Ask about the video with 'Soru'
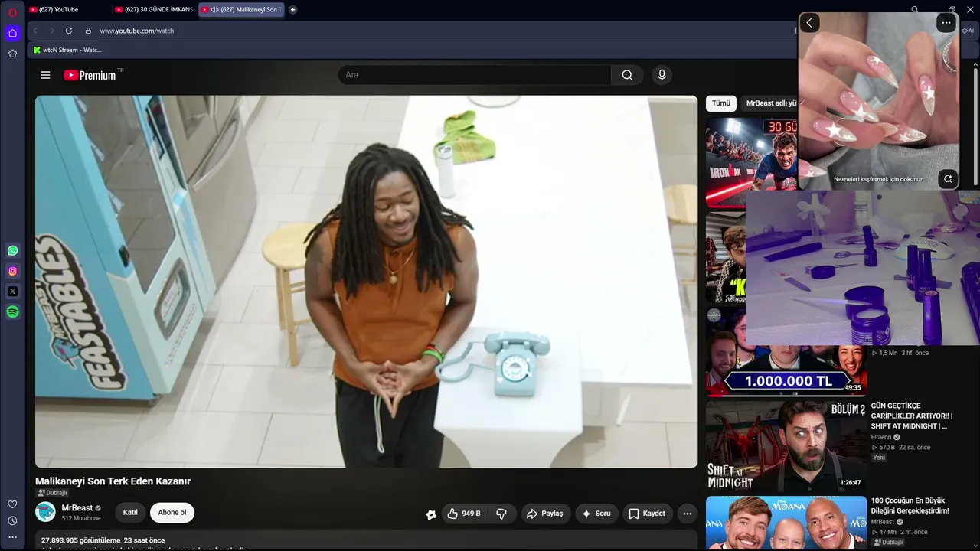The image size is (980, 551). click(596, 514)
